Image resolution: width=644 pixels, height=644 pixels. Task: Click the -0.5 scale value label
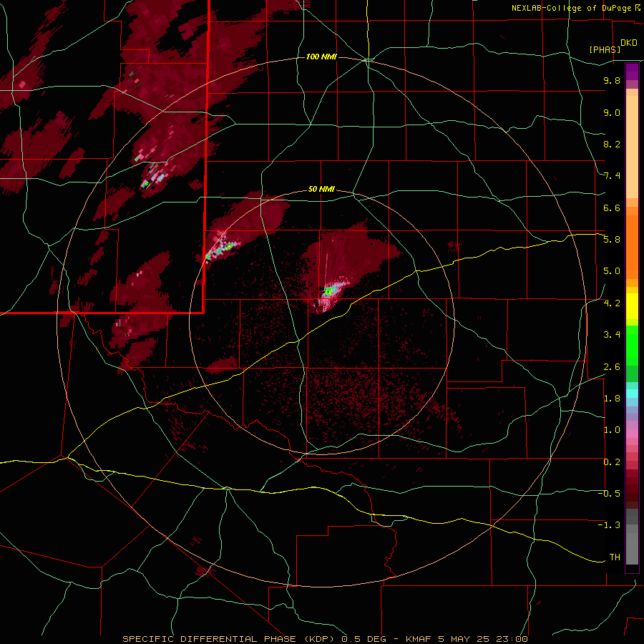[609, 494]
